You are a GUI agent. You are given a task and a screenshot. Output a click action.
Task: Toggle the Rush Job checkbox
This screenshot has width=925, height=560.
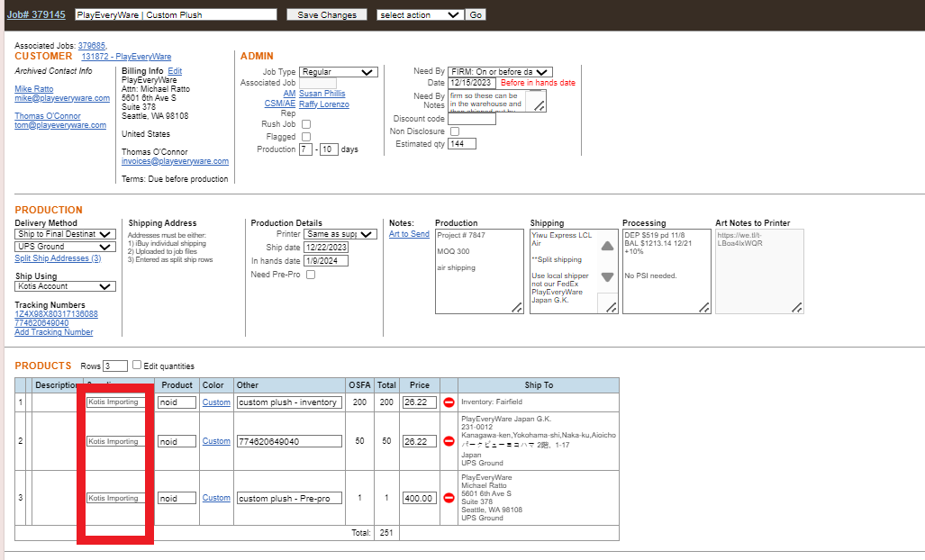pyautogui.click(x=306, y=124)
